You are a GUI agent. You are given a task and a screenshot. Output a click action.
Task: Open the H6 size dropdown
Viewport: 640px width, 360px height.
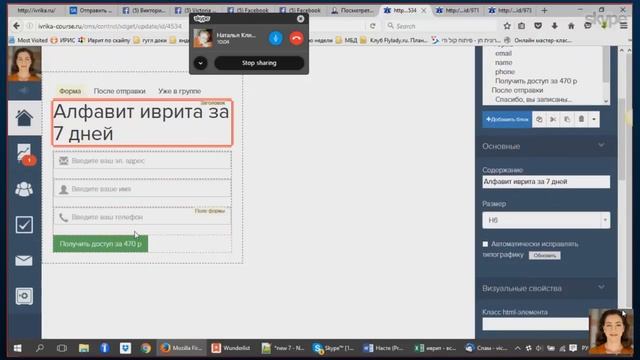(x=546, y=220)
